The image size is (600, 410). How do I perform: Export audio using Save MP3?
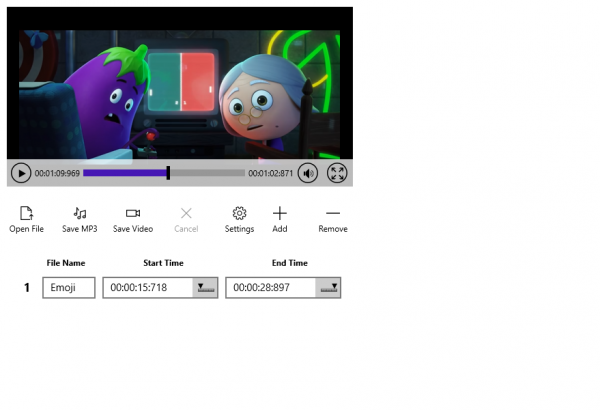point(80,220)
